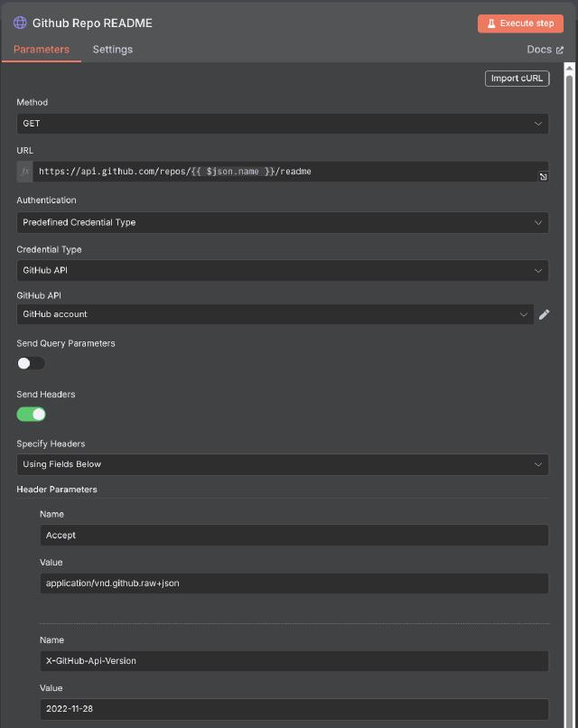Click the Import cURL button

(517, 78)
